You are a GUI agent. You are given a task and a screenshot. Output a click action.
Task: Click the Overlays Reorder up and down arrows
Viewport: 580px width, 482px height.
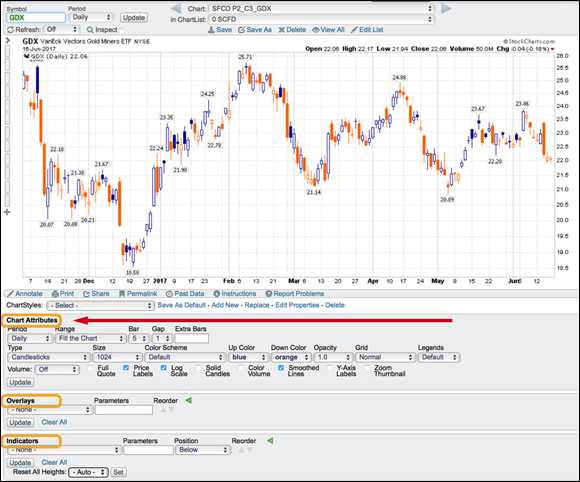pos(167,409)
